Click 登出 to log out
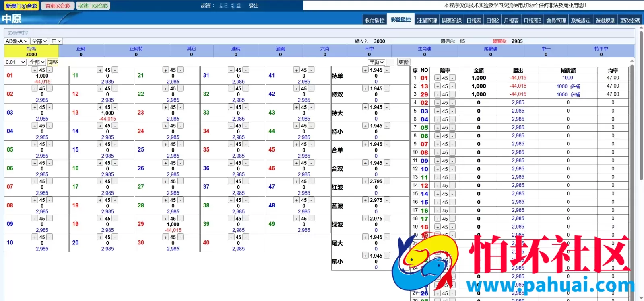 (254, 6)
